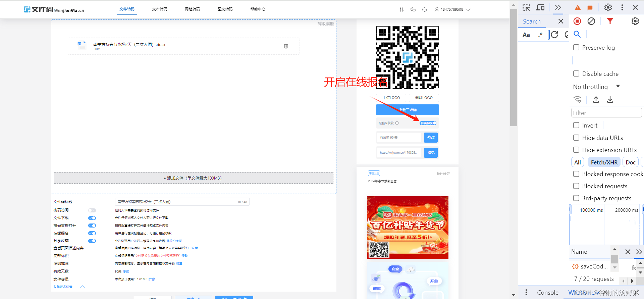This screenshot has height=299, width=644.
Task: Select the Doc request type filter
Action: [x=631, y=162]
